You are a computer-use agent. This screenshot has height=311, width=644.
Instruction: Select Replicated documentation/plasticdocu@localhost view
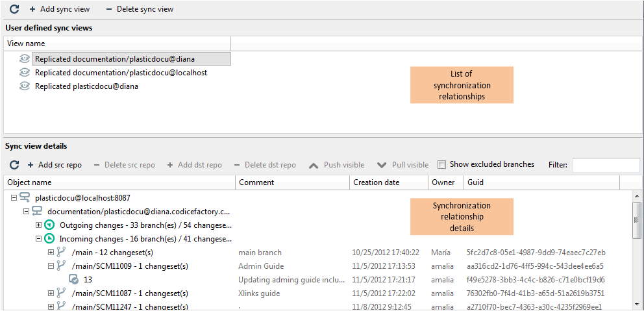(121, 73)
